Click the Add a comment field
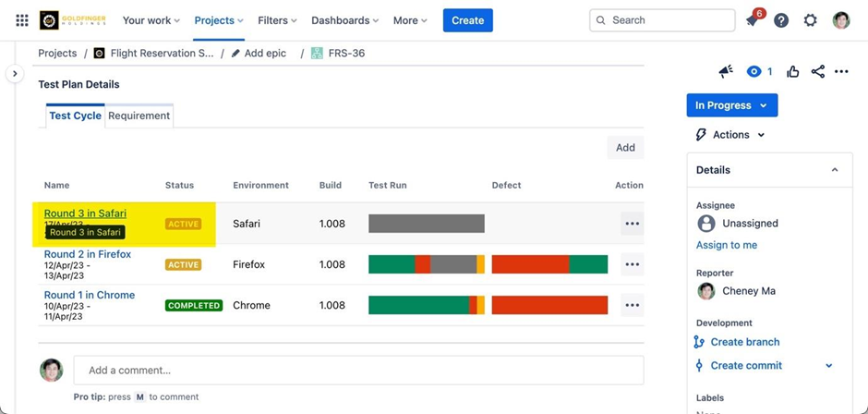The width and height of the screenshot is (868, 414). click(x=358, y=371)
